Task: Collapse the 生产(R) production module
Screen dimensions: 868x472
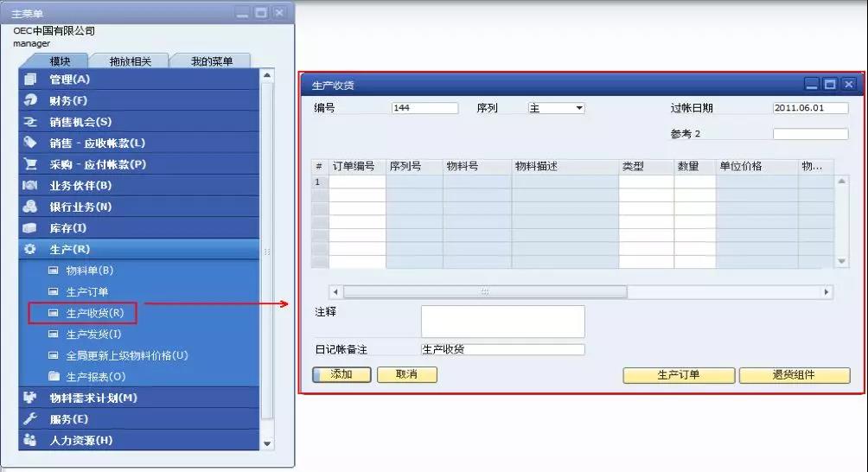Action: coord(69,250)
